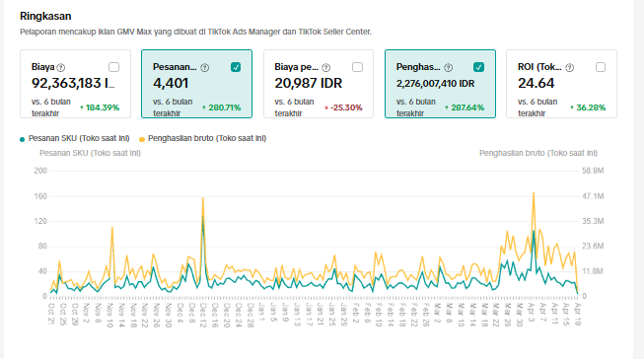Enable the Biaya pe... metric checkbox
This screenshot has width=644, height=359.
(x=357, y=67)
